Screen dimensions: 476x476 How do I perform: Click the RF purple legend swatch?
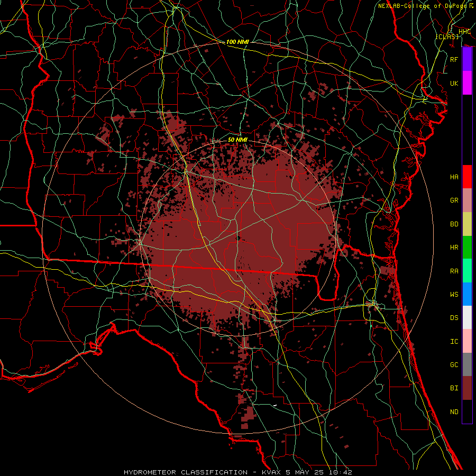coord(467,59)
